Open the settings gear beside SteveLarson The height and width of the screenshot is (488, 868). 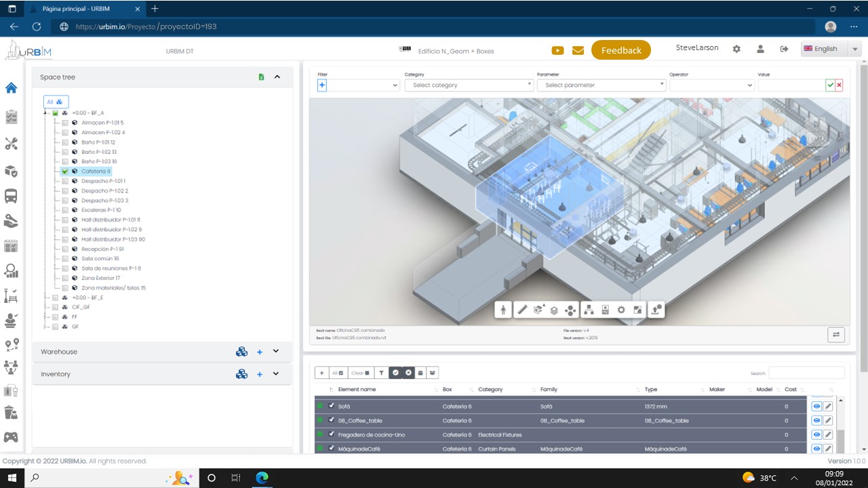coord(736,49)
